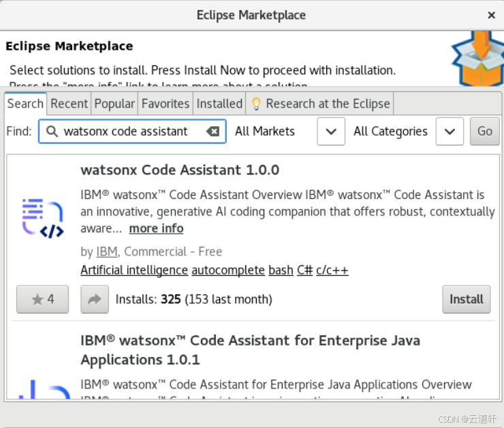Show the Installed tab
The width and height of the screenshot is (504, 428).
(x=219, y=104)
